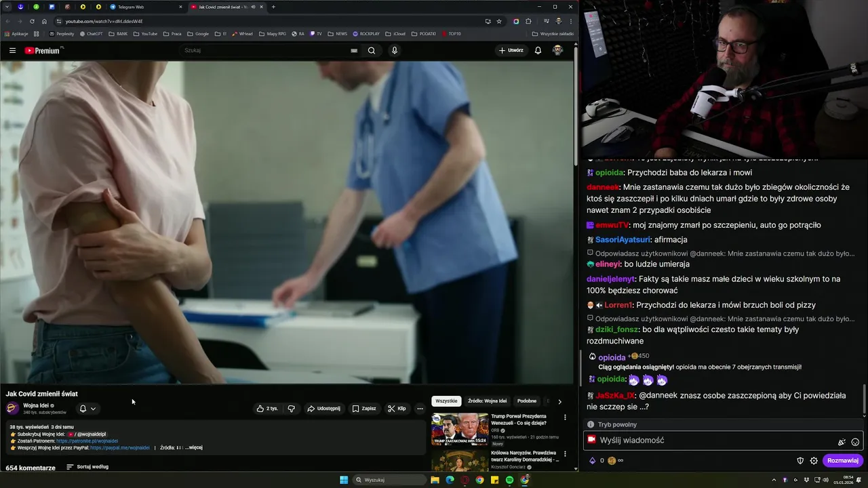Open the BANK bookmarks folder
Image resolution: width=868 pixels, height=488 pixels.
coord(118,33)
